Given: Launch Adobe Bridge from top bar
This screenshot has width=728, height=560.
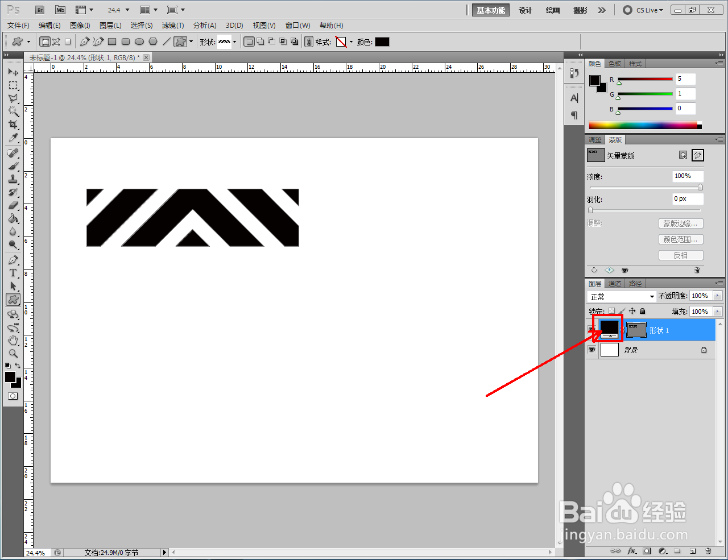Looking at the screenshot, I should click(x=39, y=10).
